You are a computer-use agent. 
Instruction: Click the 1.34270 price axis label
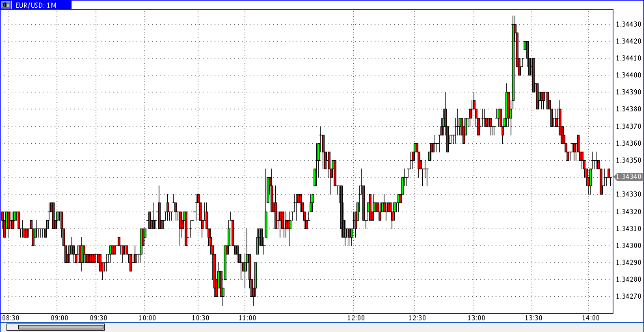click(x=629, y=297)
